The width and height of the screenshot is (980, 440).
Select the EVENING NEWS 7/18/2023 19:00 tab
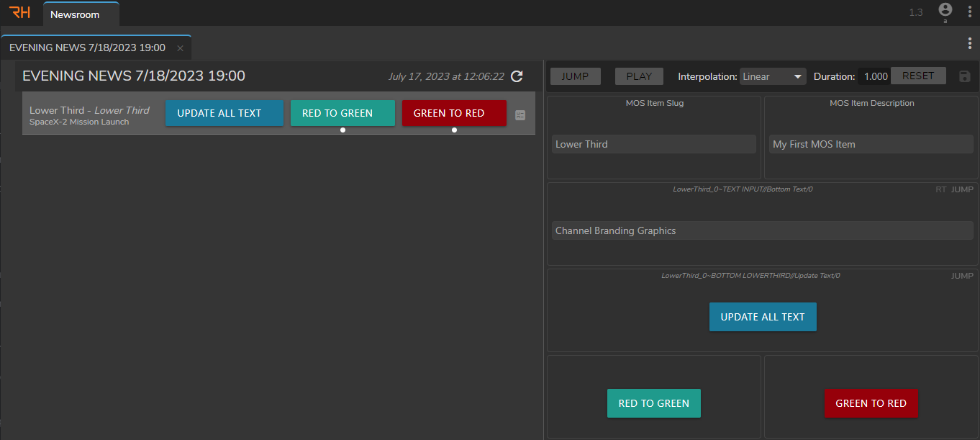[87, 48]
